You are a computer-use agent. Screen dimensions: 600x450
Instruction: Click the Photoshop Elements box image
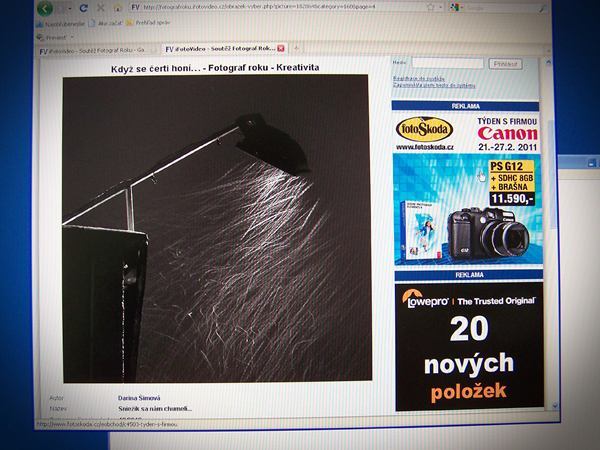[x=421, y=231]
